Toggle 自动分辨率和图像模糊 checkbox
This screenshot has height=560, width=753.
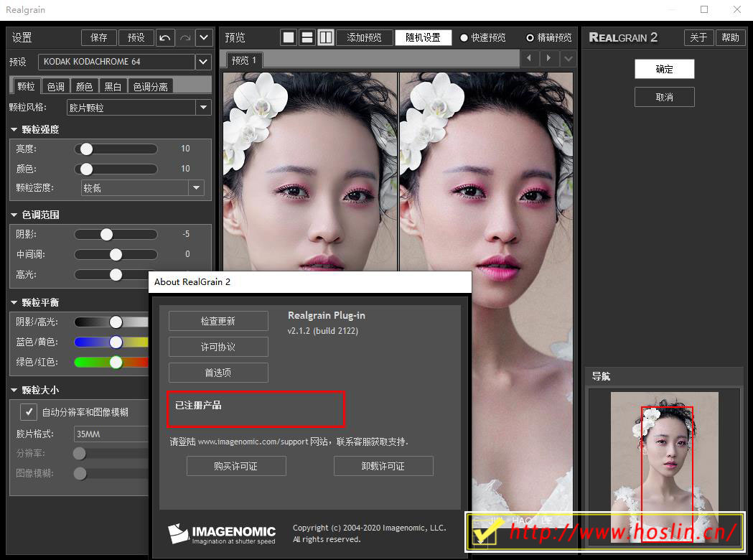click(28, 412)
